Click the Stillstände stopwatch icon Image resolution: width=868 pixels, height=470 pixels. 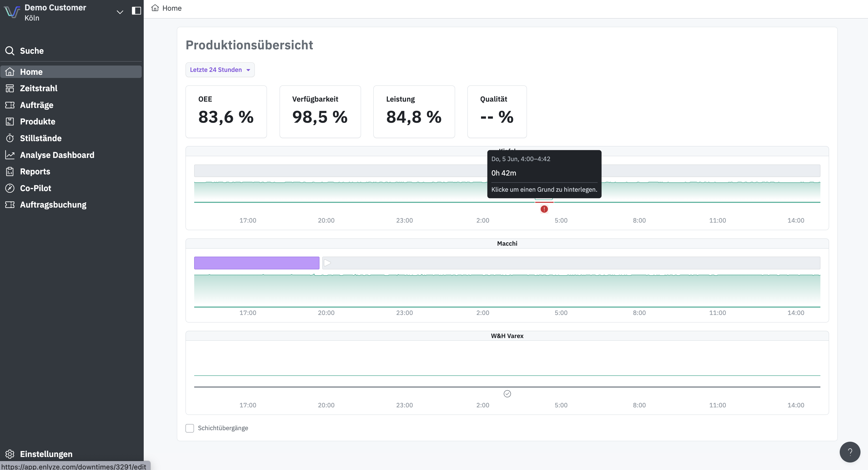pos(10,138)
